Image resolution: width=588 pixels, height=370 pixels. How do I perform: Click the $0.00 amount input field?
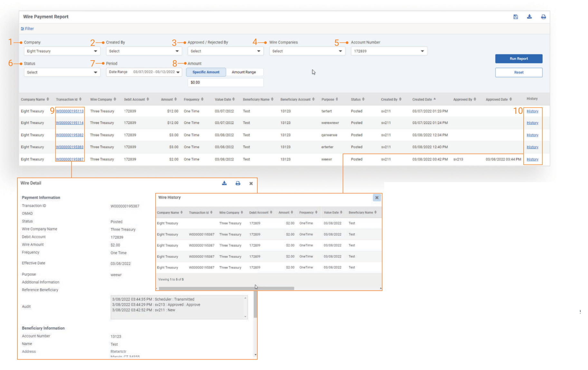tap(225, 83)
